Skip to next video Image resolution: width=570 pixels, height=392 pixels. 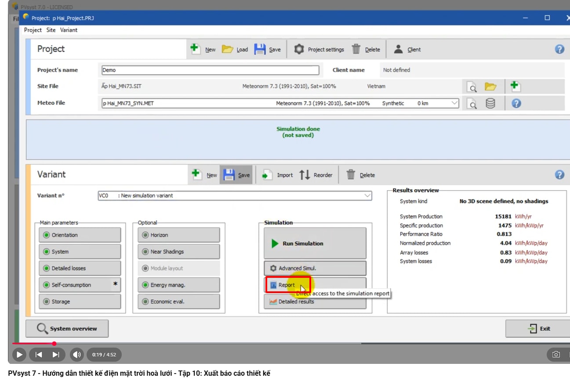pos(56,355)
